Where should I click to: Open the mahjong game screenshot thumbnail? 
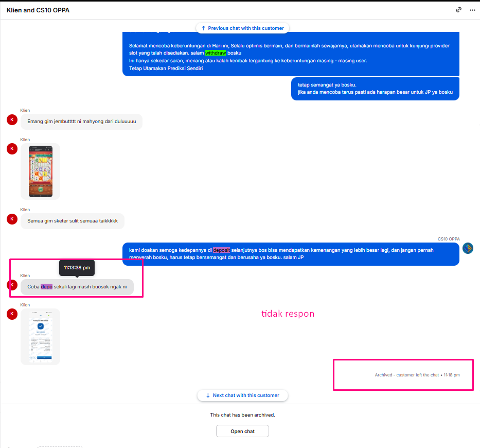41,171
